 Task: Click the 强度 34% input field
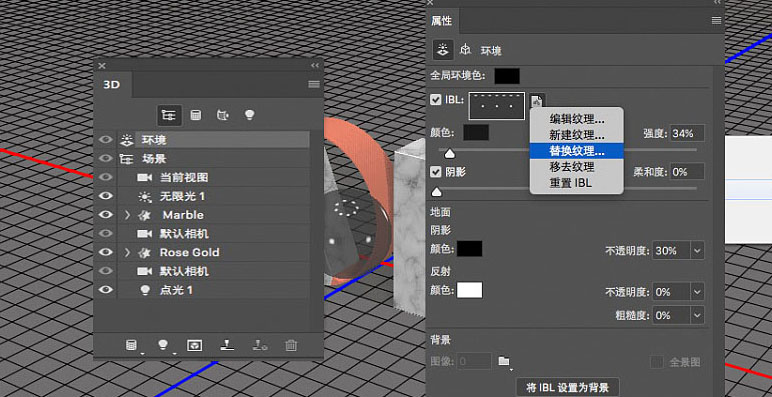point(687,133)
